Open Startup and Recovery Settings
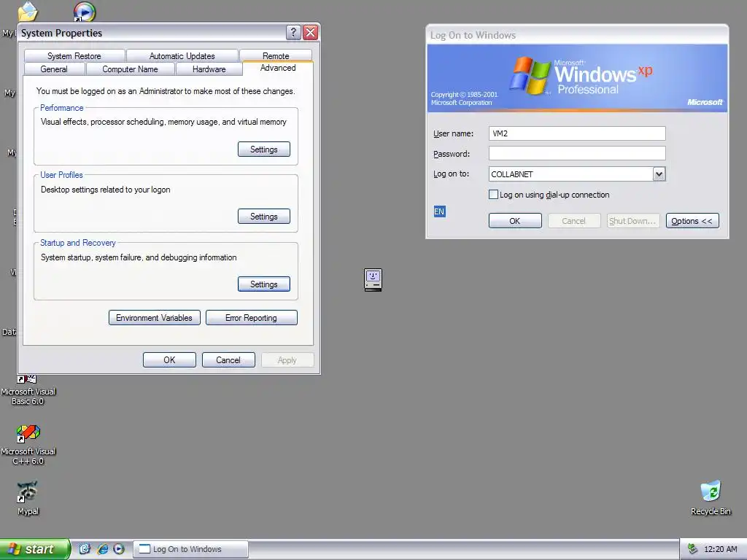 264,284
